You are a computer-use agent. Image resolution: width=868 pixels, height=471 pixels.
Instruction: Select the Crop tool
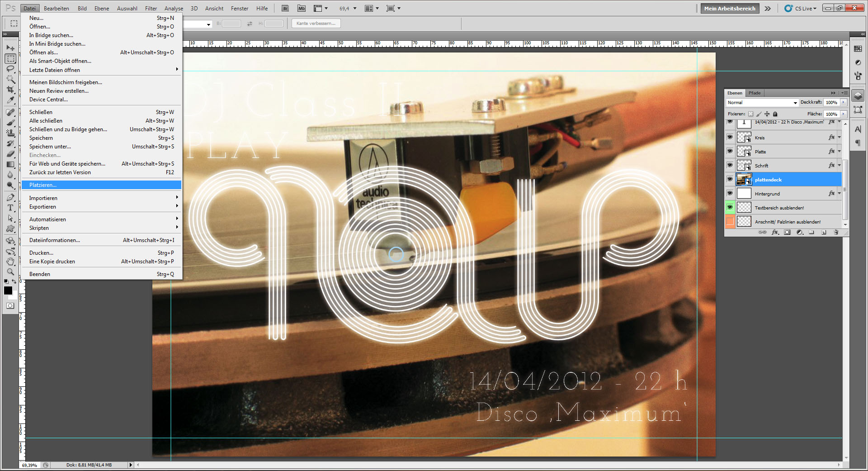pos(10,90)
